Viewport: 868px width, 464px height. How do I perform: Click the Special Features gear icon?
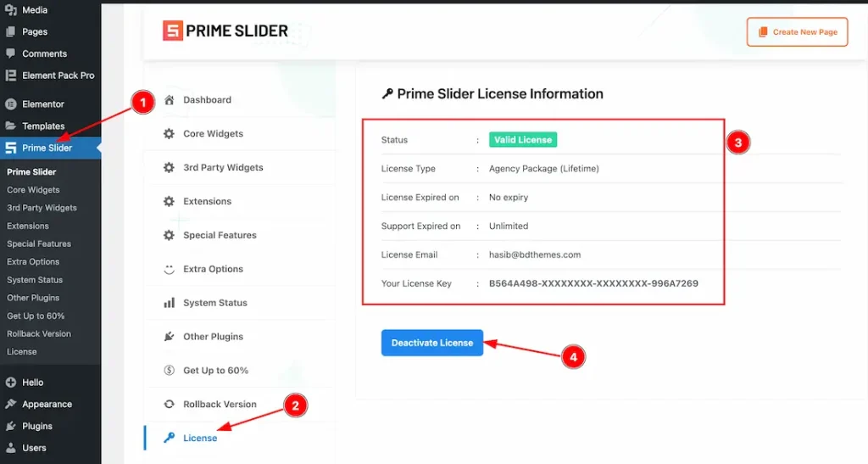click(169, 235)
